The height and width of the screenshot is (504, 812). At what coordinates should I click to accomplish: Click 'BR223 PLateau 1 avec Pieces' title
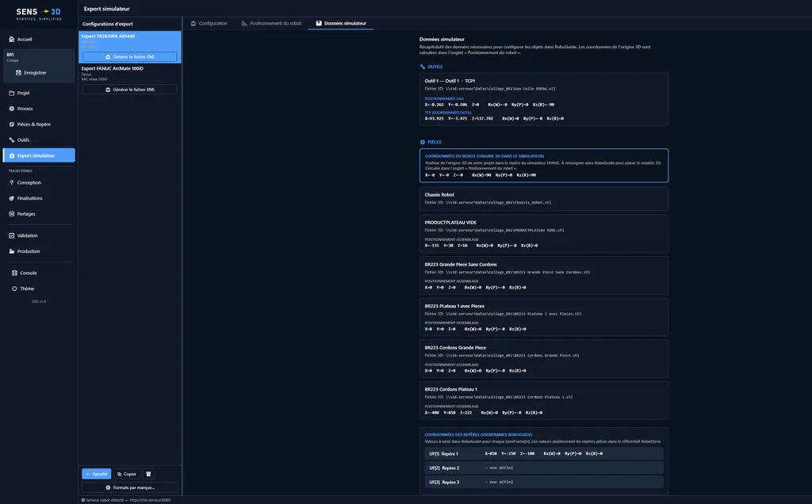pos(454,306)
